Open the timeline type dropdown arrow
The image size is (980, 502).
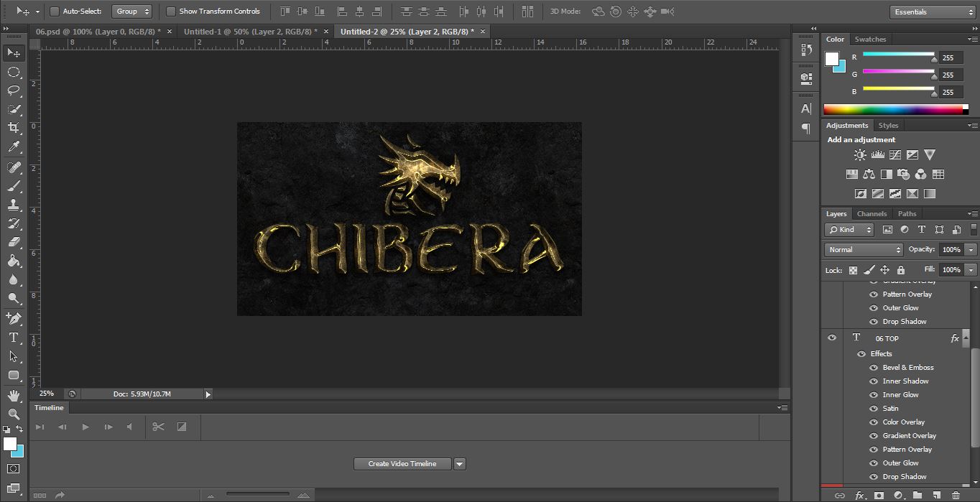(x=460, y=464)
